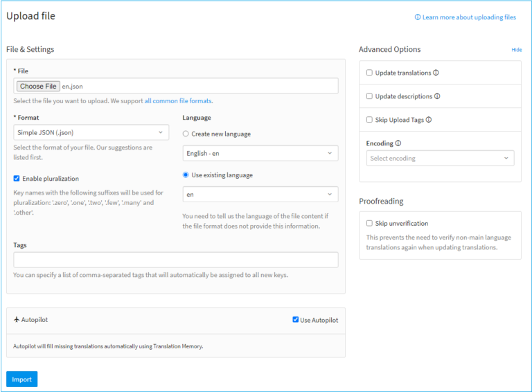Uncheck the Use Autopilot checkbox
This screenshot has height=392, width=532.
click(296, 320)
